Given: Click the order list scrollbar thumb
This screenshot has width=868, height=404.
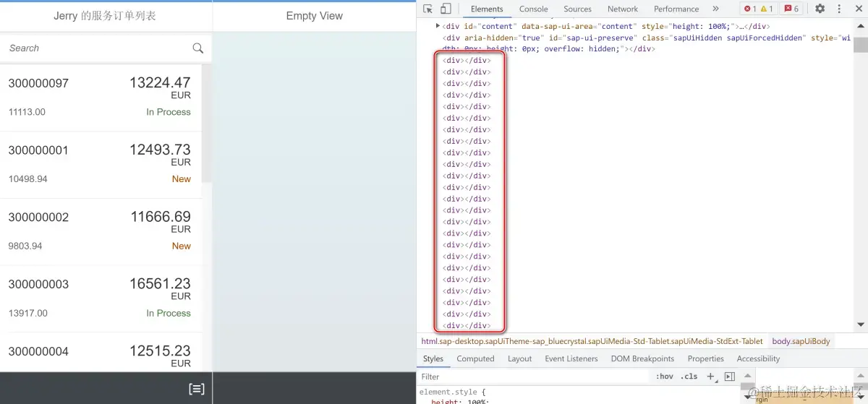Looking at the screenshot, I should tap(207, 124).
